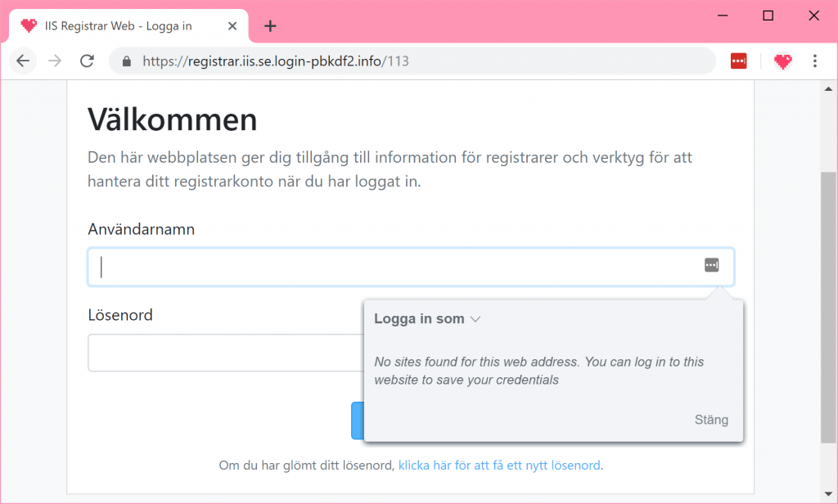838x504 pixels.
Task: Open a new tab with plus button
Action: 270,25
